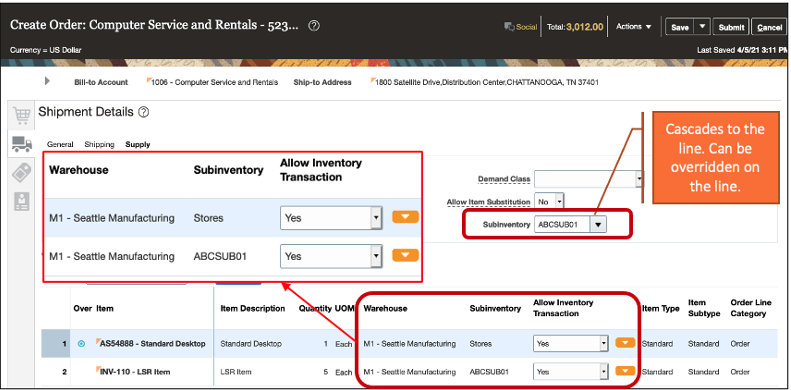The width and height of the screenshot is (791, 390).
Task: Click the Order Line Category column header
Action: (x=751, y=308)
